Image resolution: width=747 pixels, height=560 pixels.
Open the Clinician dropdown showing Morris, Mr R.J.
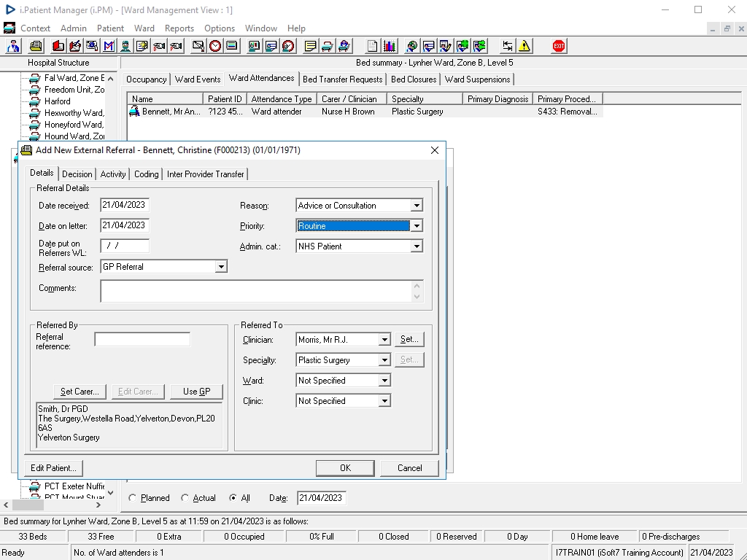[x=384, y=340]
